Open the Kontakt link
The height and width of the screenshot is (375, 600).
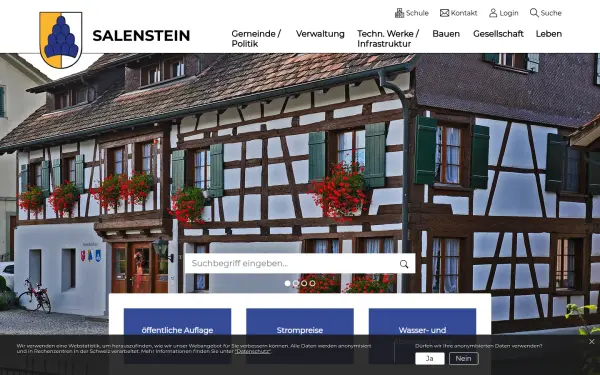458,13
